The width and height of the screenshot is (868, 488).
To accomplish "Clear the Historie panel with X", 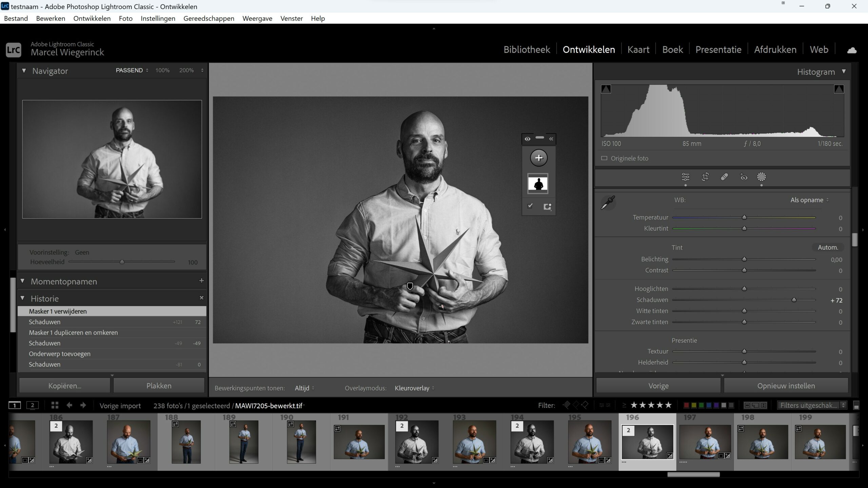I will point(201,298).
